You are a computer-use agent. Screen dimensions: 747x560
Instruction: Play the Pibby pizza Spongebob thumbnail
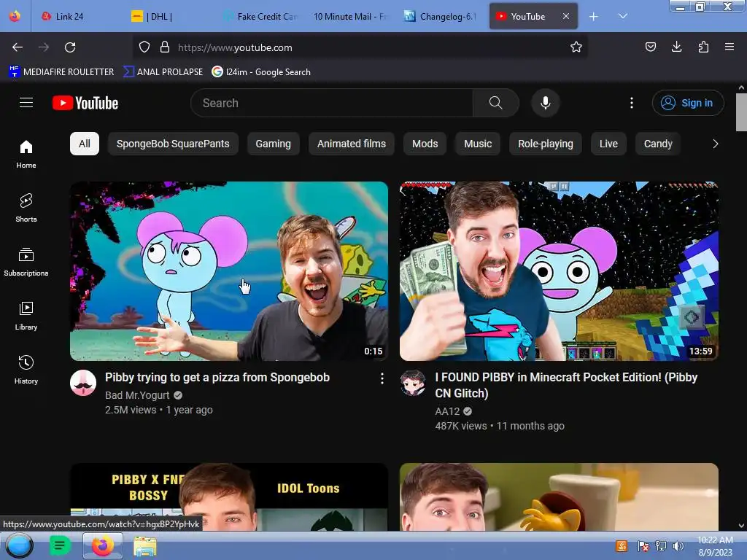[x=229, y=271]
